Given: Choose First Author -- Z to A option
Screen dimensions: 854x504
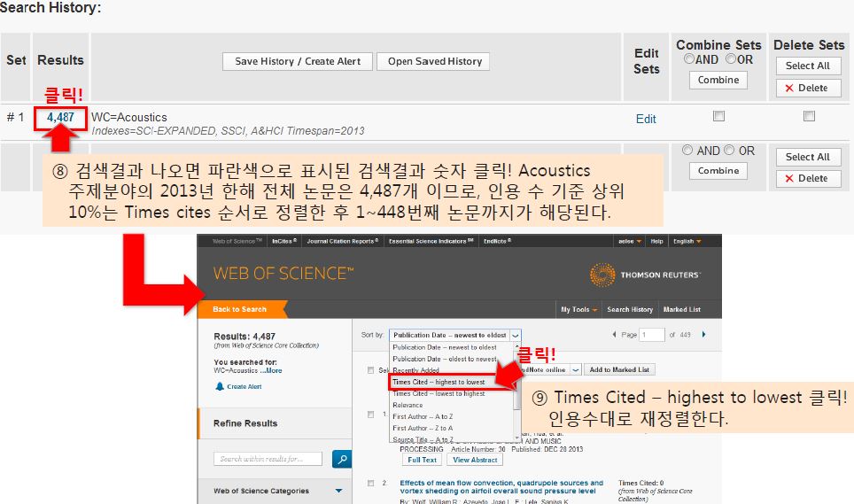Looking at the screenshot, I should (423, 429).
